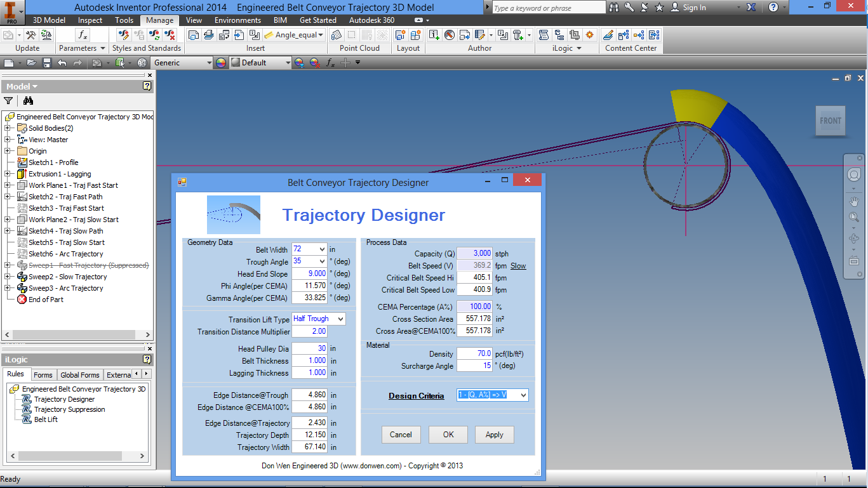Click the fx icon in quick access toolbar
The height and width of the screenshot is (488, 868).
click(330, 63)
